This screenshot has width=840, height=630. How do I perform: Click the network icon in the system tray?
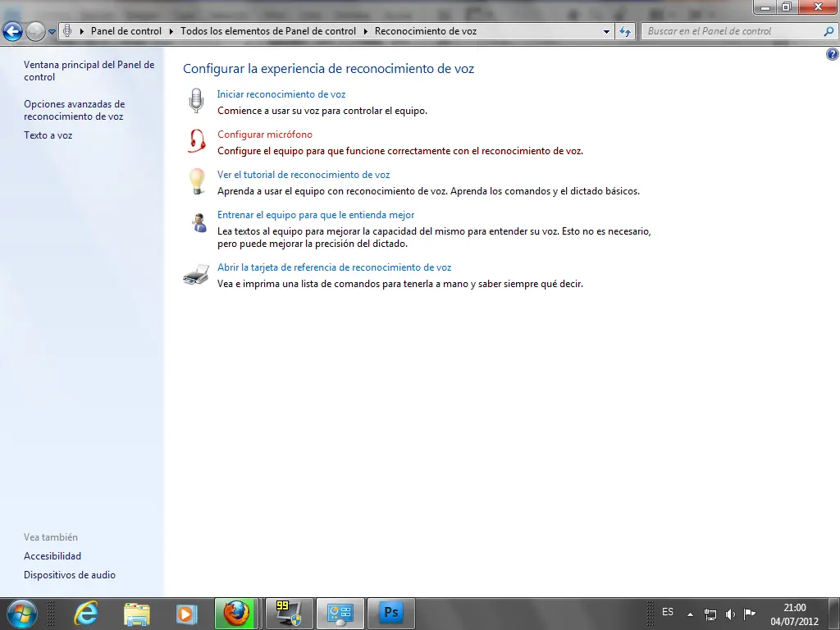pos(710,614)
